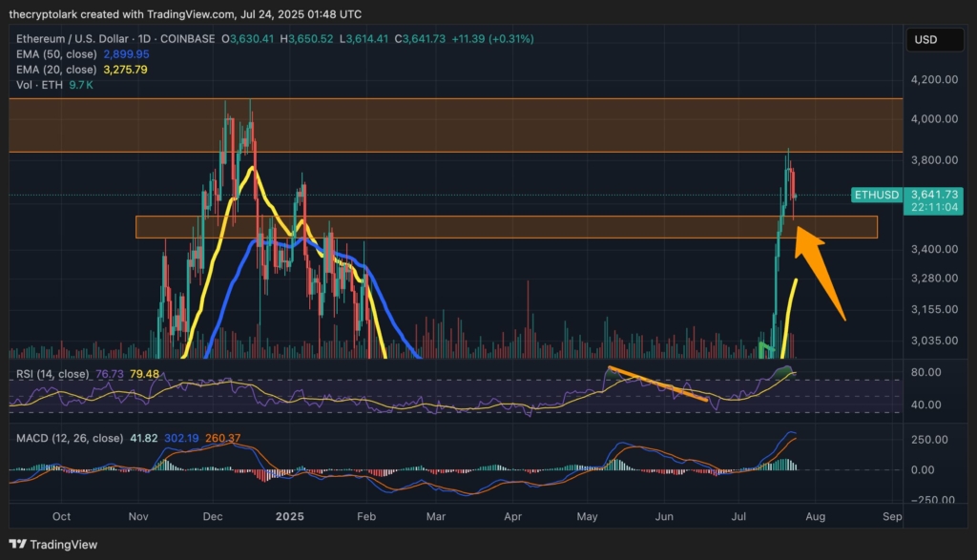Select the EMA (50, close) indicator label
The image size is (977, 560).
56,54
